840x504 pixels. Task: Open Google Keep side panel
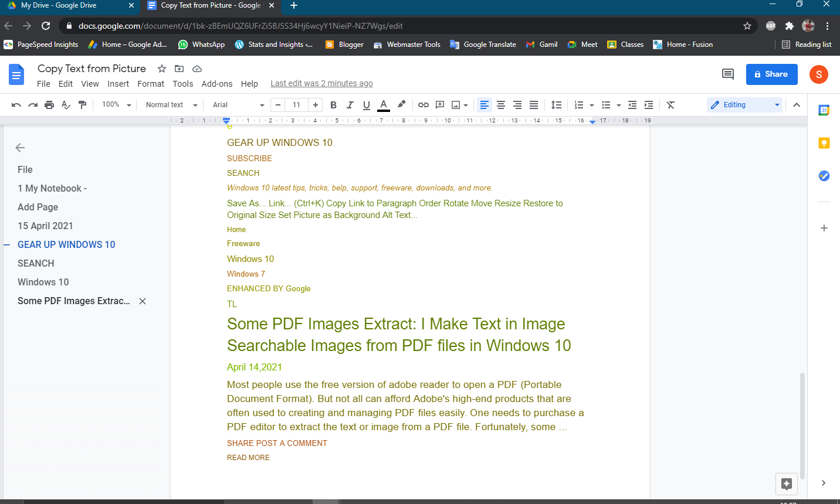tap(824, 143)
